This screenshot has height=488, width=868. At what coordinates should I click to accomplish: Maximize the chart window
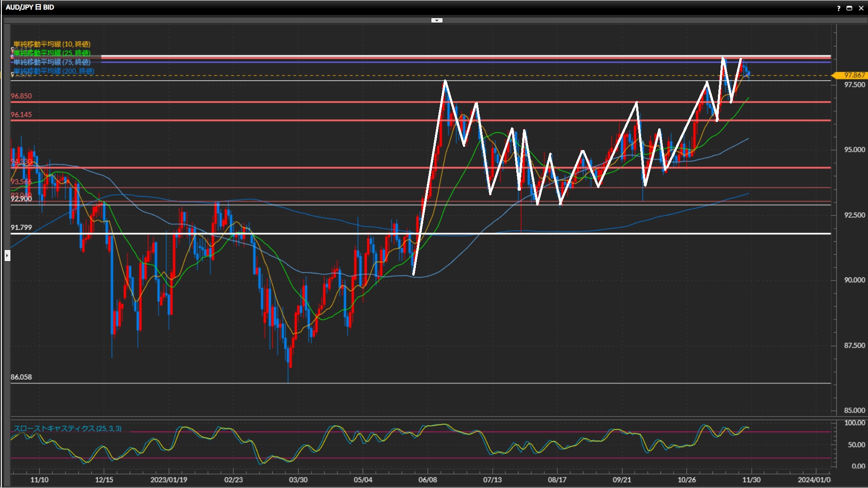849,8
